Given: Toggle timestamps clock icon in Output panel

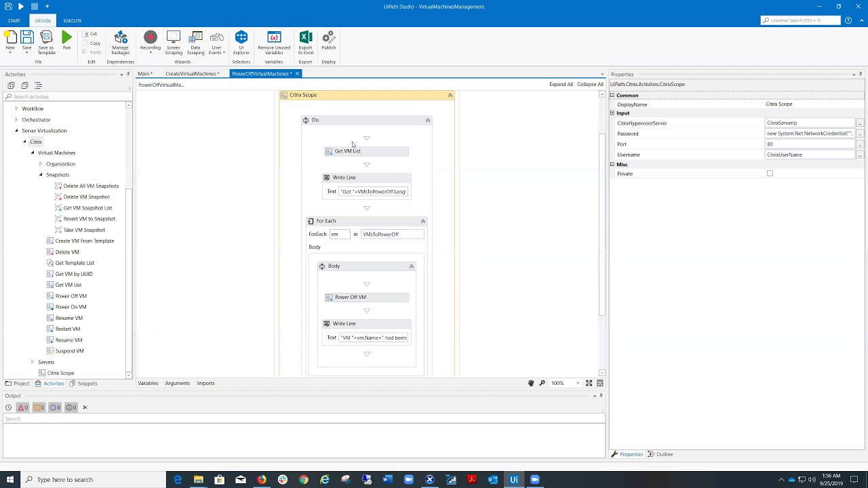Looking at the screenshot, I should point(8,407).
